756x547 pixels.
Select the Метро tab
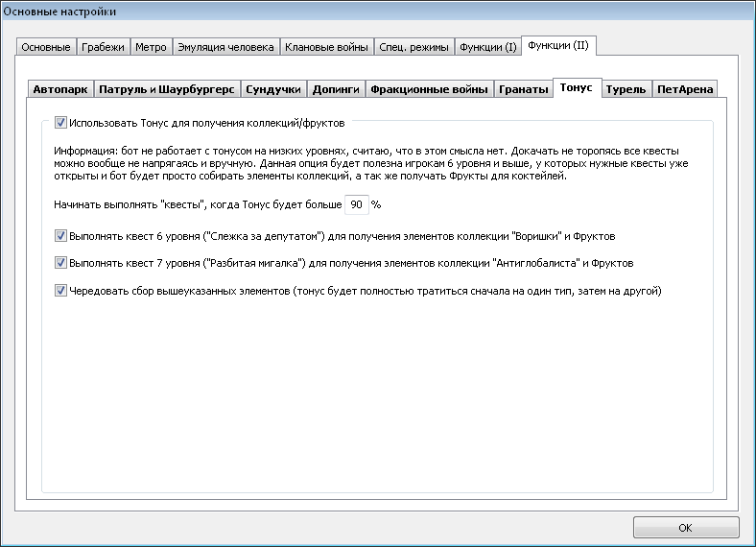coord(151,47)
